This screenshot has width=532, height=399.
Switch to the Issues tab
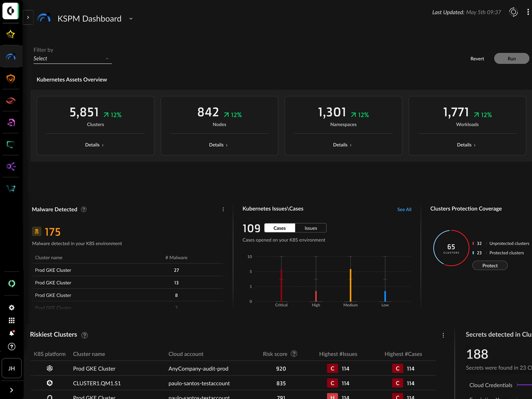pyautogui.click(x=310, y=228)
